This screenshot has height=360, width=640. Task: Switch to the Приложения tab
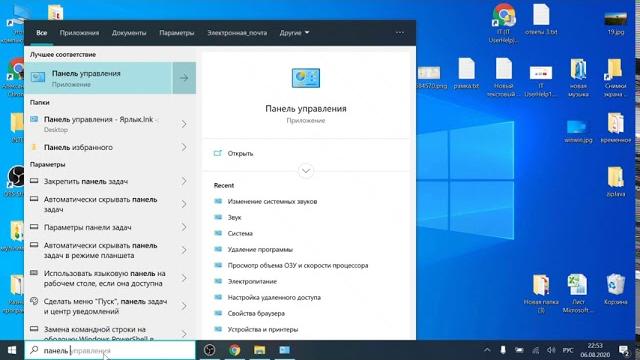pos(79,33)
